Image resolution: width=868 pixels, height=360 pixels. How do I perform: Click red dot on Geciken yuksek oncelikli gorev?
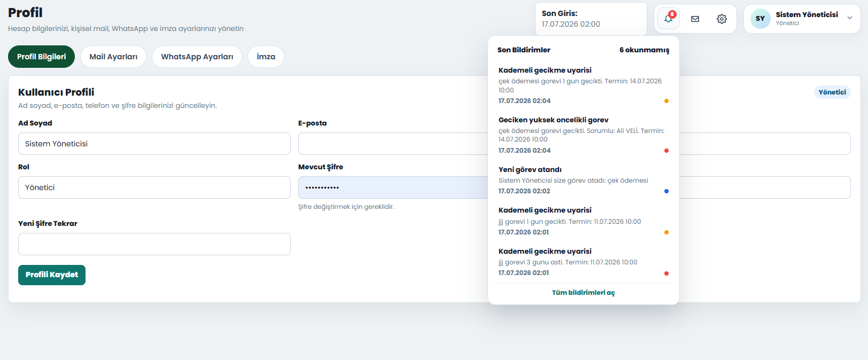(x=666, y=151)
